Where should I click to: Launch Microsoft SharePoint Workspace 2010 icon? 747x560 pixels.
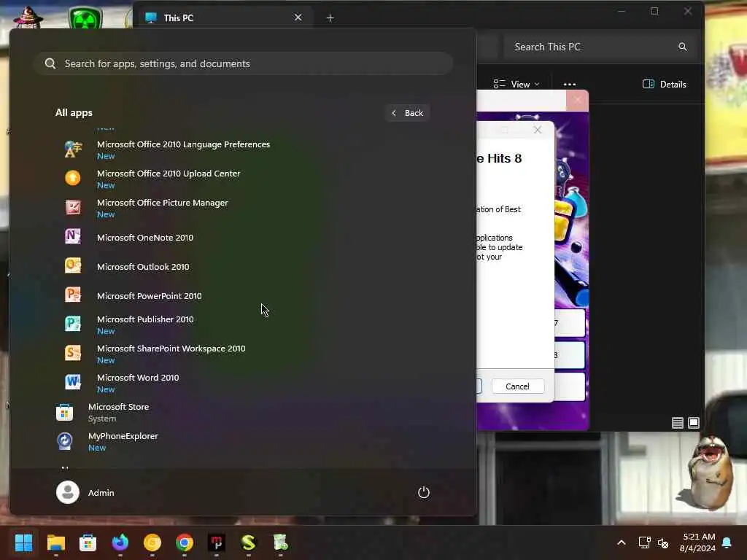(x=73, y=354)
